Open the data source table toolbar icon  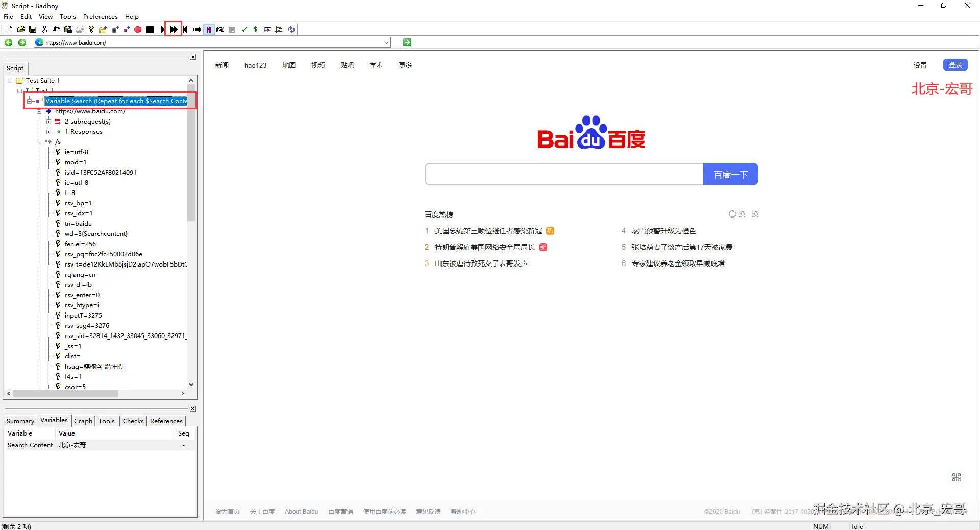pyautogui.click(x=267, y=29)
